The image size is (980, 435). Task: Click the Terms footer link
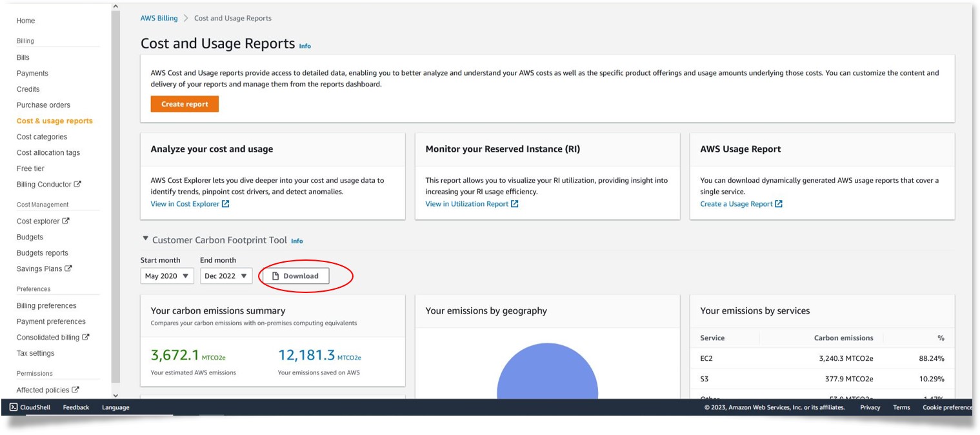pyautogui.click(x=901, y=407)
